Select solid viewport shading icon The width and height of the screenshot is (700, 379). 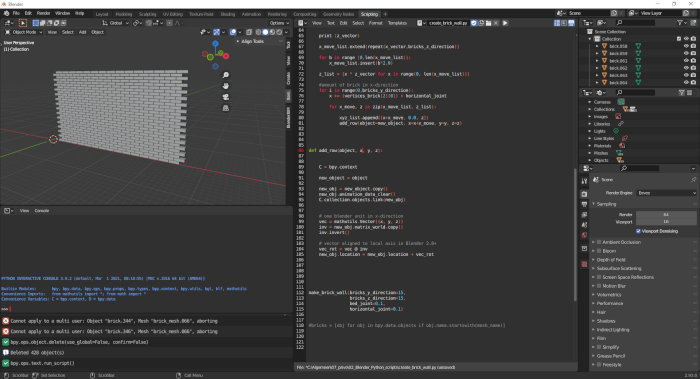[265, 32]
